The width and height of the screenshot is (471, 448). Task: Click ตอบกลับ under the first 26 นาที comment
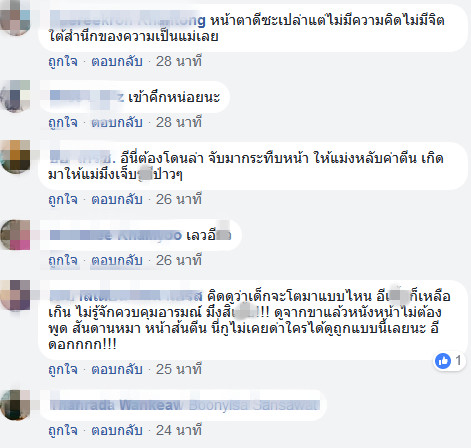(117, 200)
